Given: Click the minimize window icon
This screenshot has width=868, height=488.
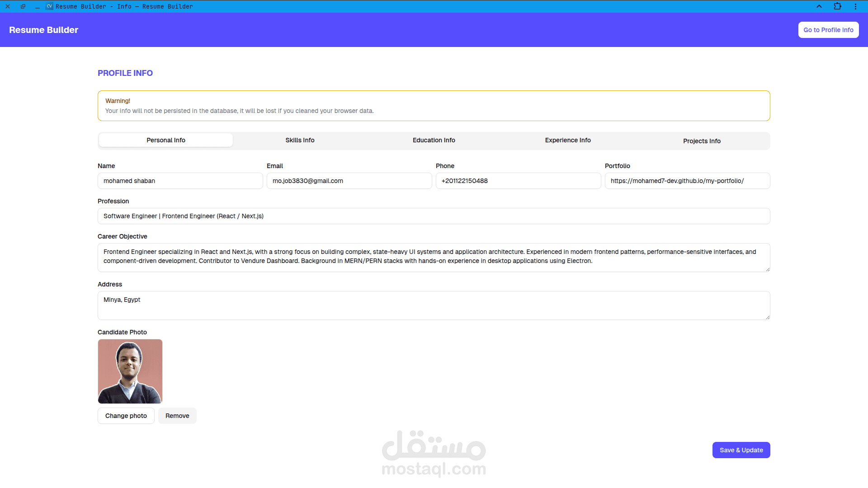Looking at the screenshot, I should click(x=37, y=6).
